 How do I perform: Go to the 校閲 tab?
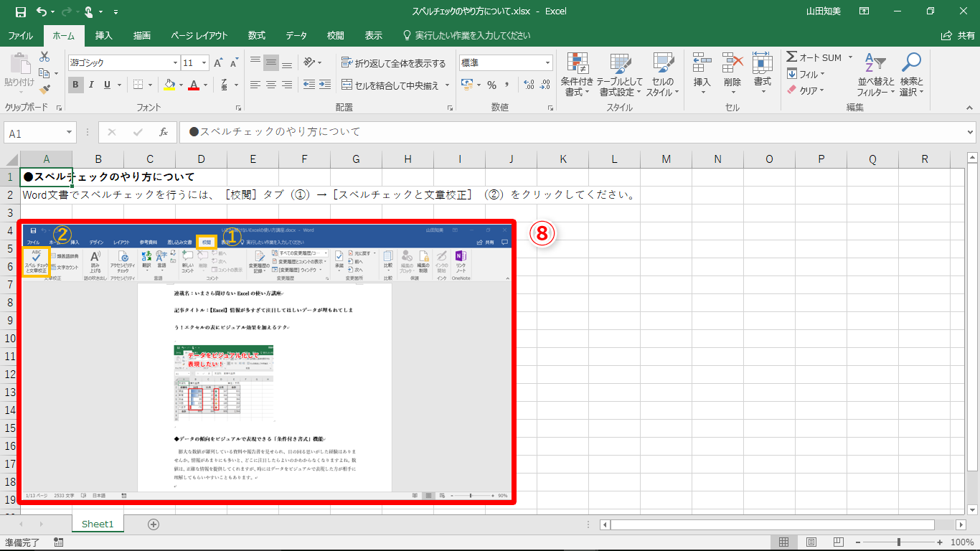(335, 35)
